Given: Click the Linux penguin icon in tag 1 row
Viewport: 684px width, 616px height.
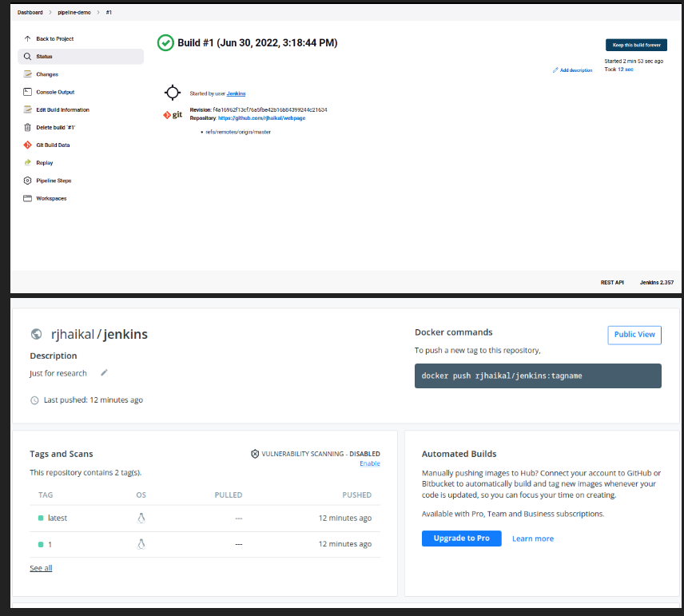Looking at the screenshot, I should [x=141, y=544].
